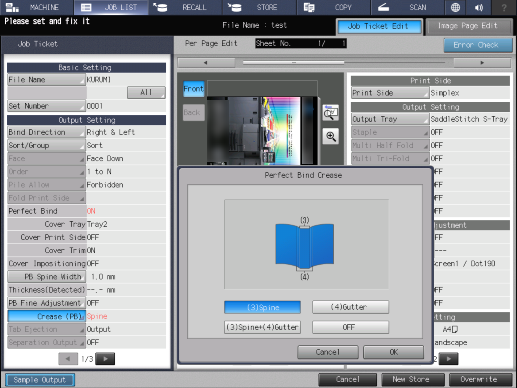Open the Bind Direction setting

click(46, 132)
